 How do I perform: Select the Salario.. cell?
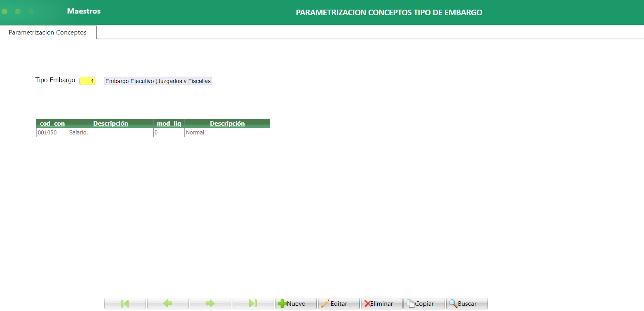coord(111,132)
